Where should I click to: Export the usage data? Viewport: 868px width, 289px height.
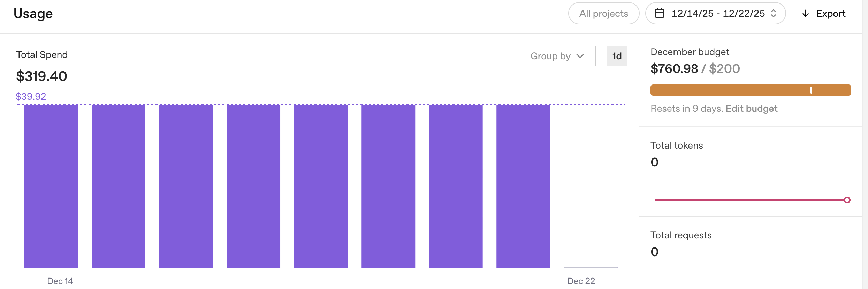(824, 14)
